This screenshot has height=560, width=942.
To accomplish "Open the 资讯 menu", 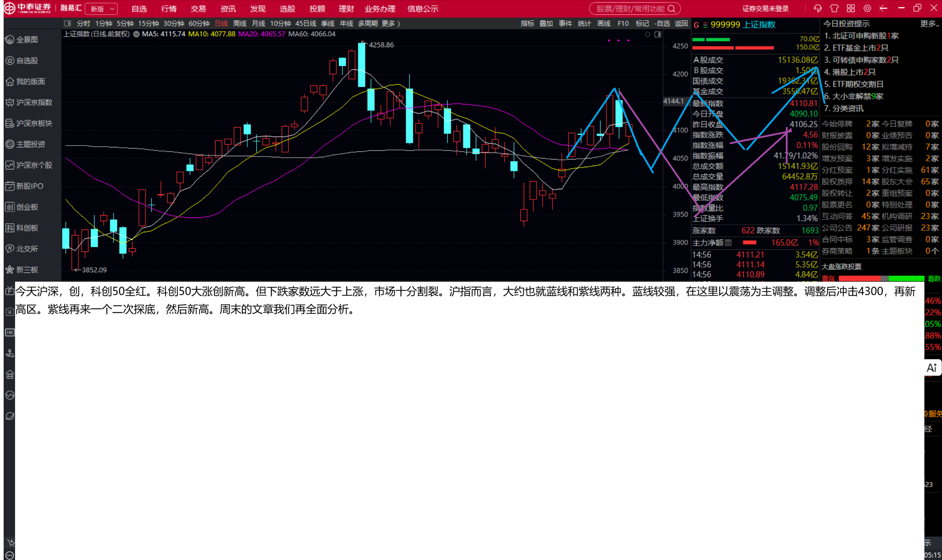I will coord(228,9).
